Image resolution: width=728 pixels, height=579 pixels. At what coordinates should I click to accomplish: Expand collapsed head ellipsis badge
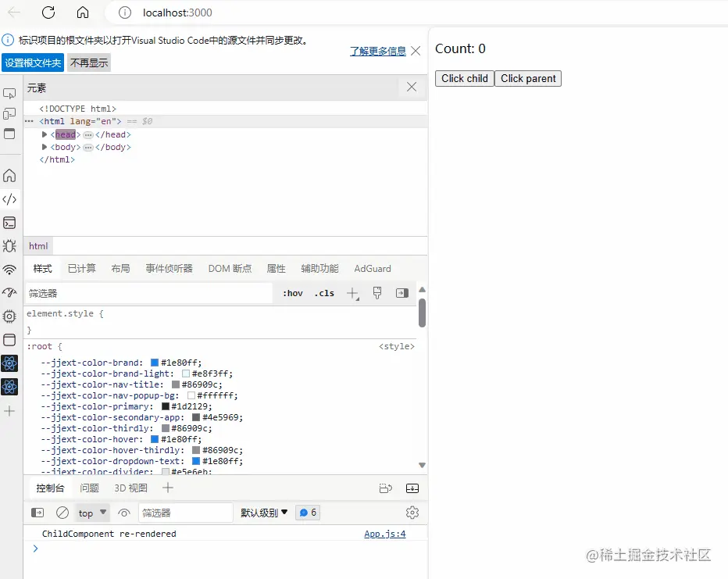[x=87, y=134]
